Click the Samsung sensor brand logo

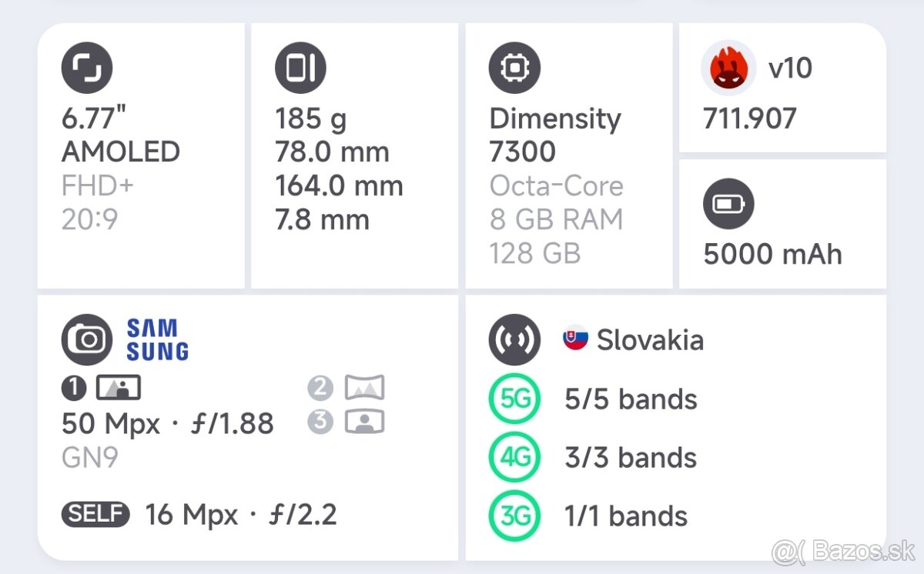pyautogui.click(x=158, y=340)
